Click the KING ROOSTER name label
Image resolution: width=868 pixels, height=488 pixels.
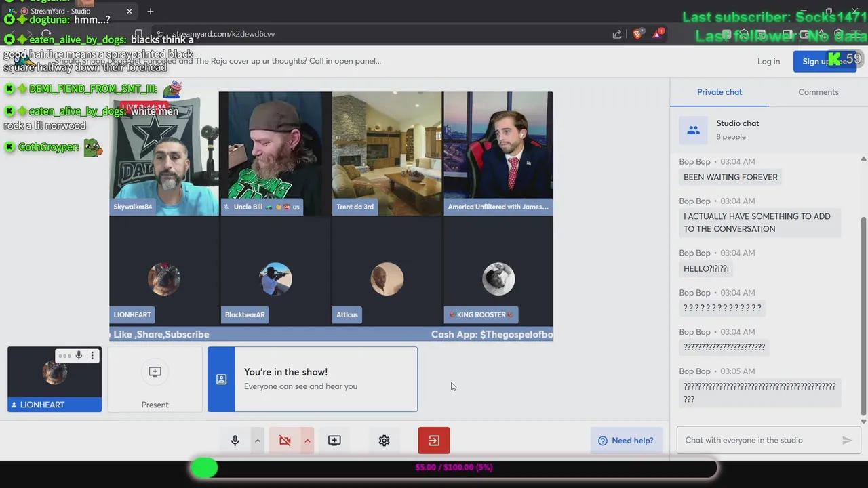tap(481, 314)
